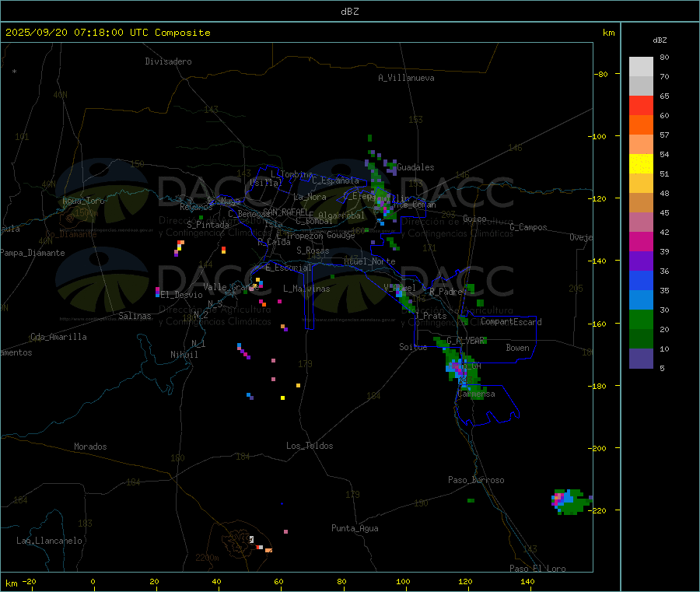The width and height of the screenshot is (700, 592).
Task: Select the J_Prats label
Action: [x=431, y=316]
